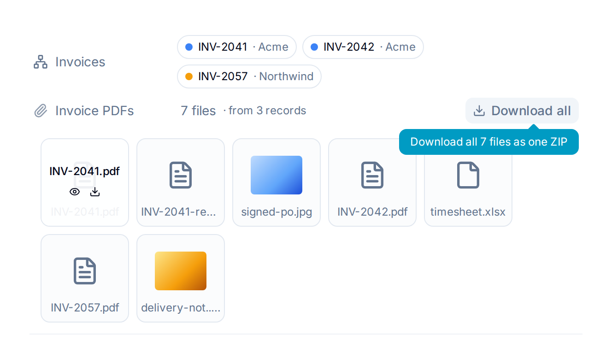Screen dimensions: 612x364
Task: Click the blue status dot on INV-2042
Action: (x=315, y=47)
